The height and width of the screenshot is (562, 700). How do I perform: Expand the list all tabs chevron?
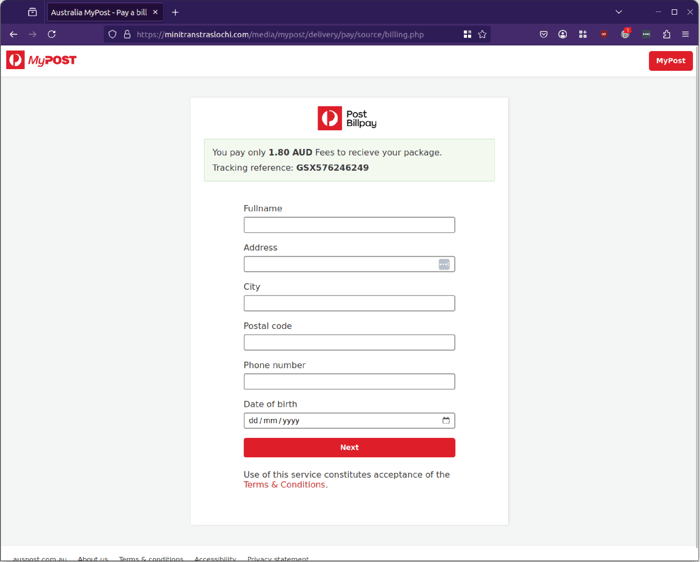[618, 12]
